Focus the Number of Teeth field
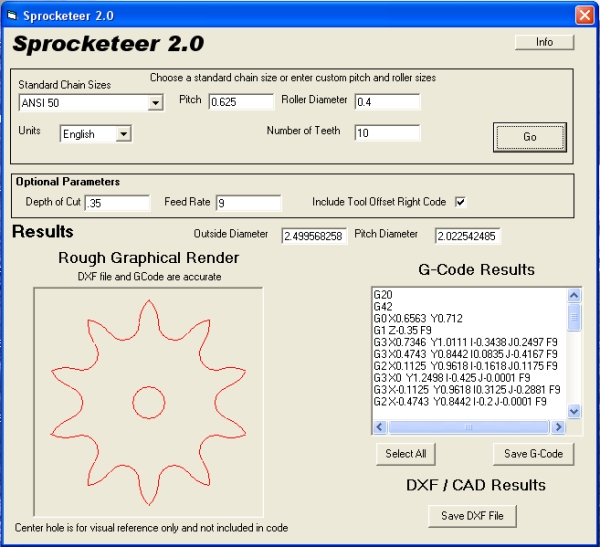This screenshot has height=547, width=600. pos(386,133)
